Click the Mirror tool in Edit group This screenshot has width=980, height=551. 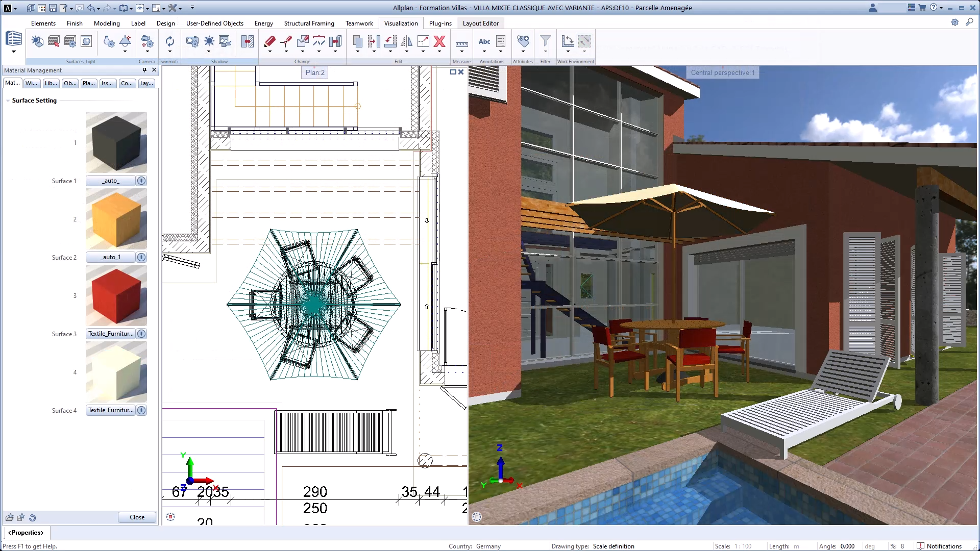406,42
